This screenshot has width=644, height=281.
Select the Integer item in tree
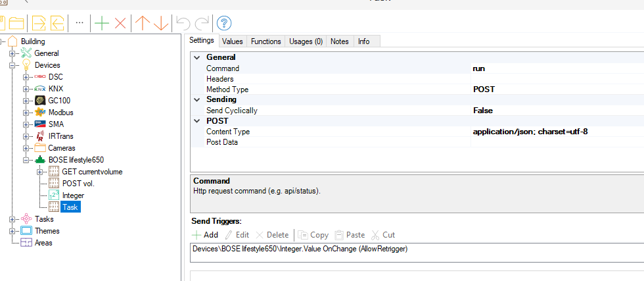point(72,195)
